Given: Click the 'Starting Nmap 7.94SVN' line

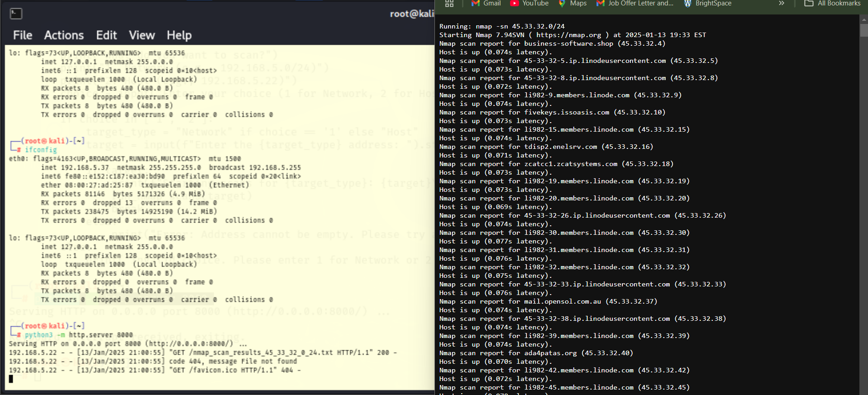Looking at the screenshot, I should tap(572, 35).
